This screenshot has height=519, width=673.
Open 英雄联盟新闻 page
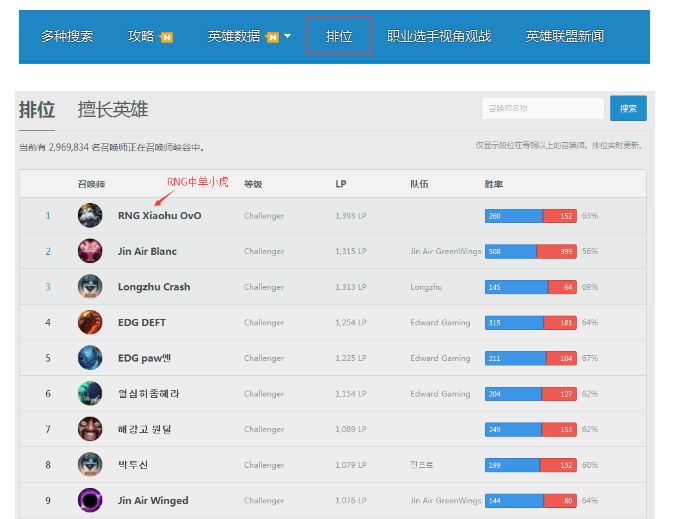(565, 36)
